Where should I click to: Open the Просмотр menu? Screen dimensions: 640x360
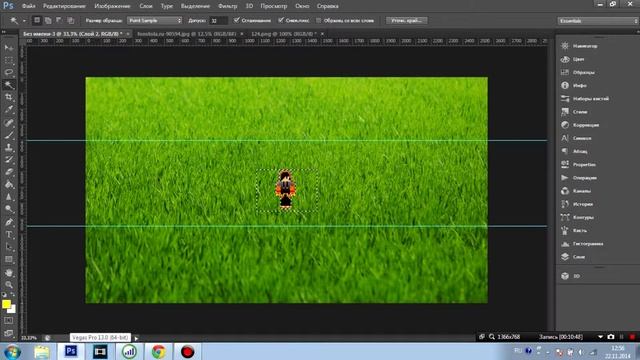point(273,6)
